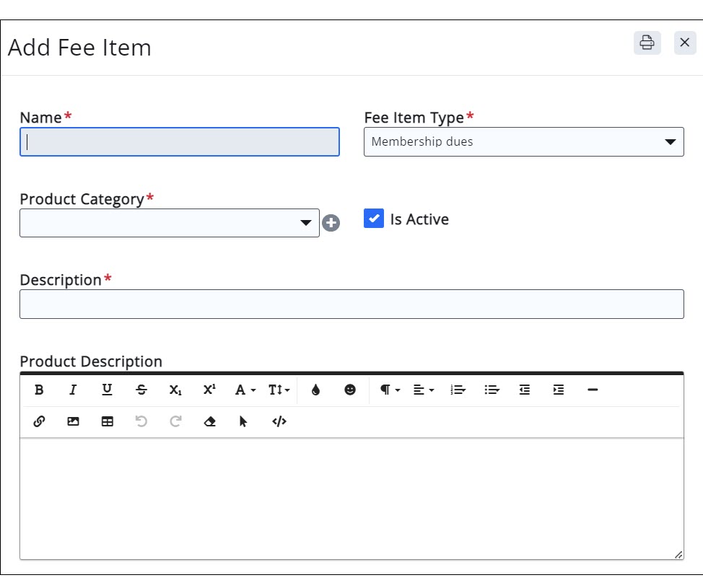This screenshot has height=588, width=703.
Task: Insert a link using the link icon
Action: tap(39, 421)
